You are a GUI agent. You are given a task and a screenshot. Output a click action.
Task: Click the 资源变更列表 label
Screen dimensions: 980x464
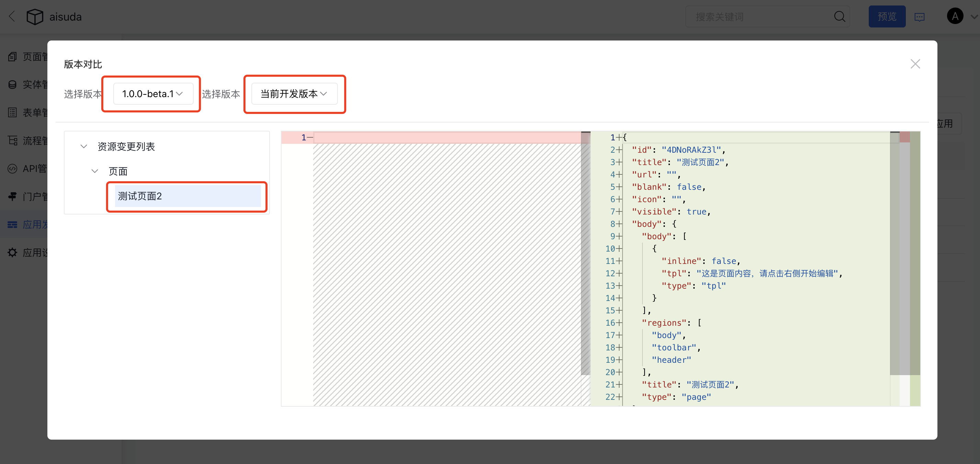coord(126,147)
